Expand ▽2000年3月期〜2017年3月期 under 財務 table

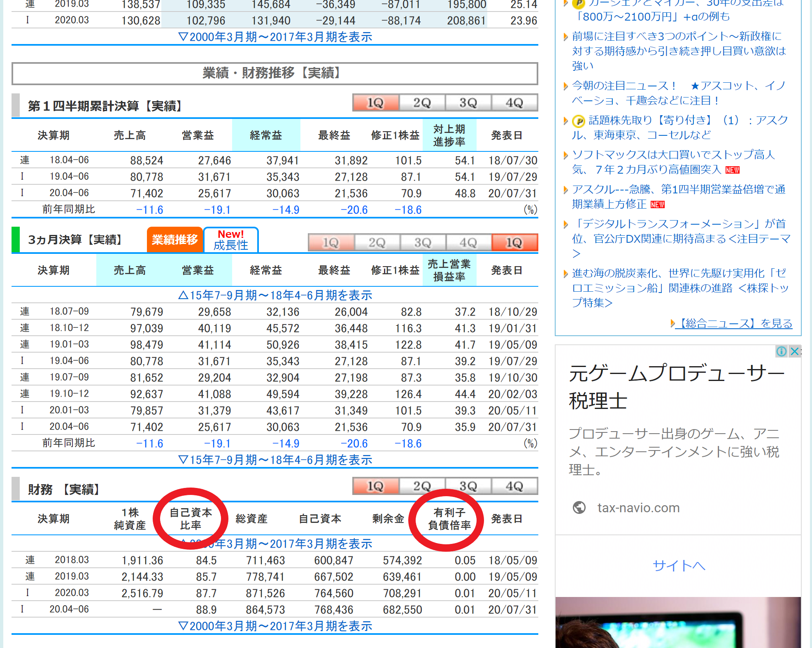click(x=275, y=626)
